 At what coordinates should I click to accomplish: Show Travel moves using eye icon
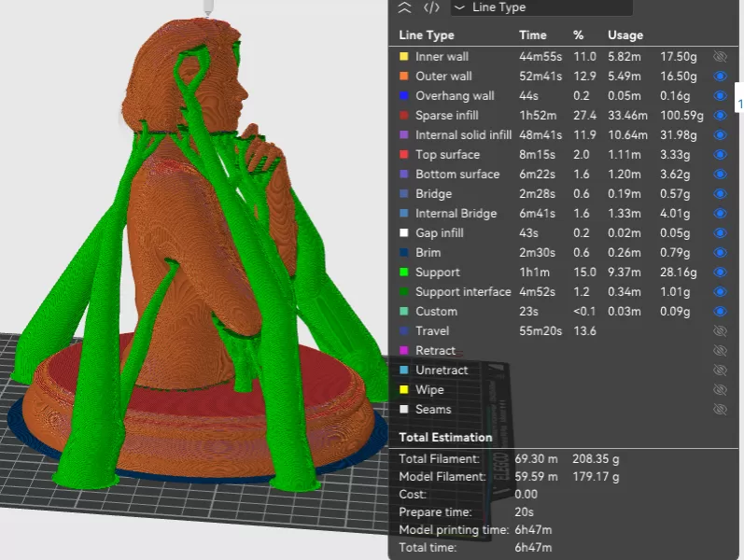pos(719,331)
